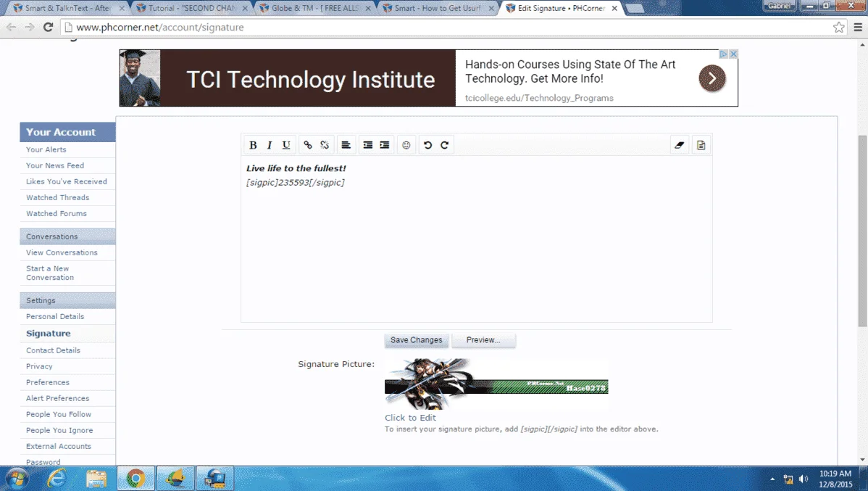Open the Chrome menu hamburger icon
The image size is (868, 491).
(858, 27)
